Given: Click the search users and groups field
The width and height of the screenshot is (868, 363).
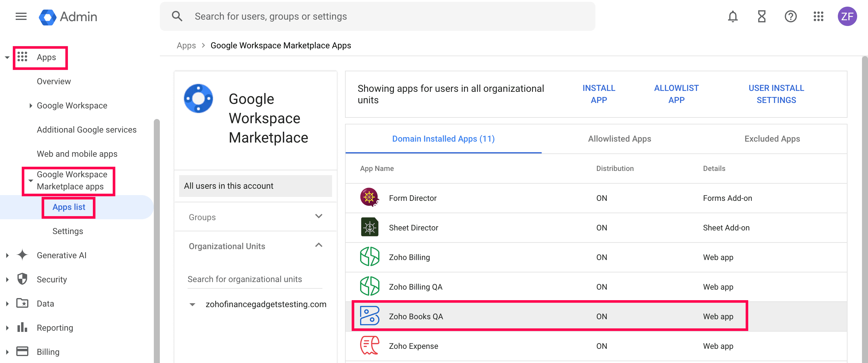Looking at the screenshot, I should pyautogui.click(x=337, y=16).
